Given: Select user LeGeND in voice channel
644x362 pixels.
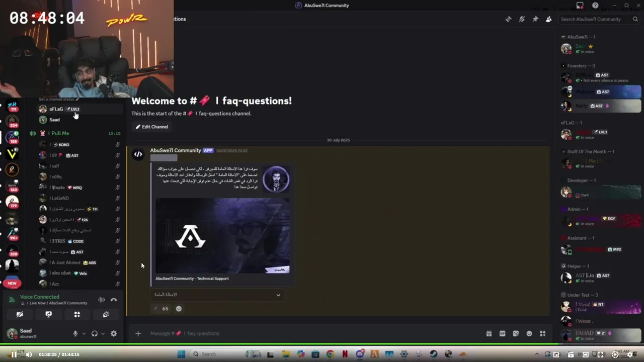Looking at the screenshot, I should 80,198.
